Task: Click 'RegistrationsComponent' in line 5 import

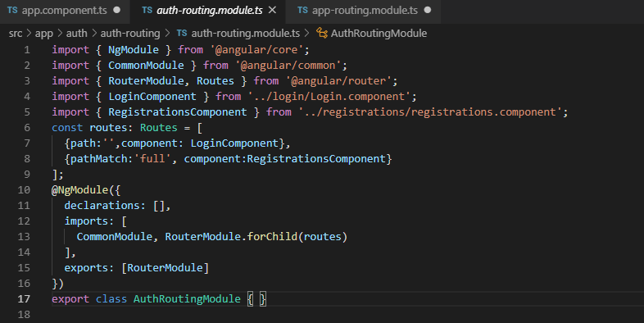Action: point(178,112)
